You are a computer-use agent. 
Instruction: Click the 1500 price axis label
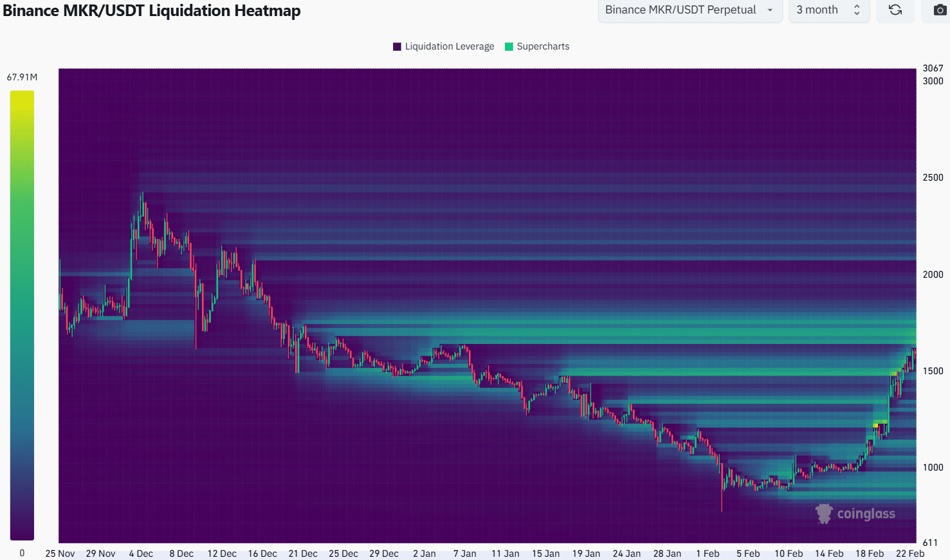pyautogui.click(x=933, y=371)
